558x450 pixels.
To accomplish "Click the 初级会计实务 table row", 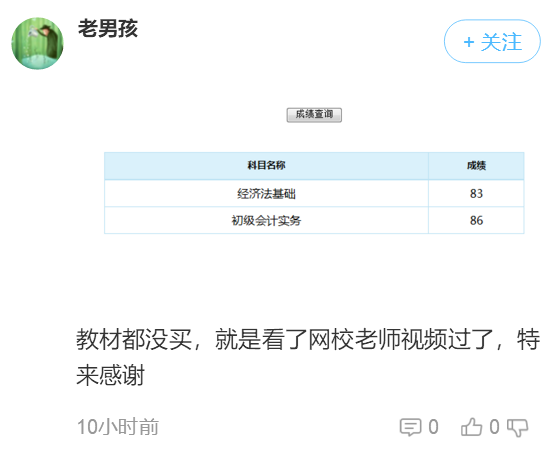I will click(314, 221).
